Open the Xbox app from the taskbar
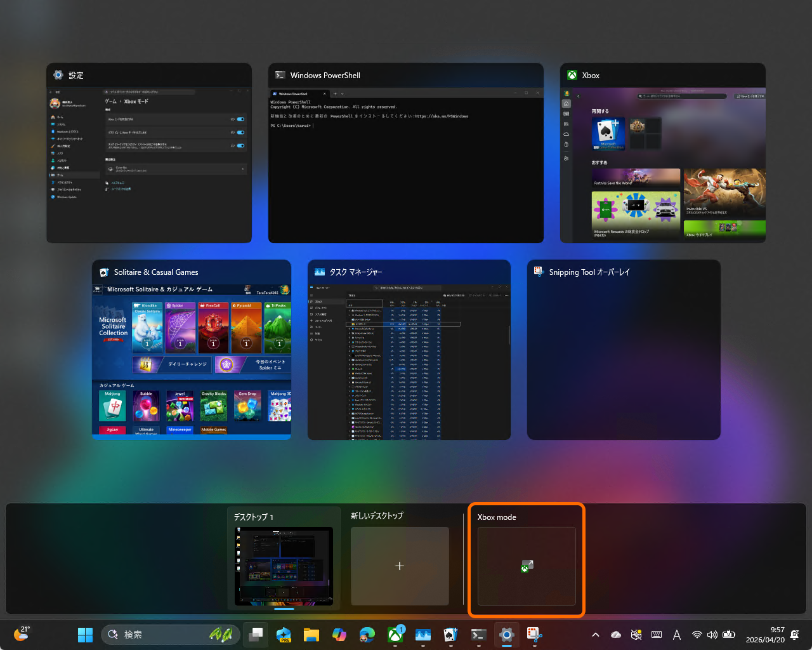The height and width of the screenshot is (650, 812). point(395,633)
